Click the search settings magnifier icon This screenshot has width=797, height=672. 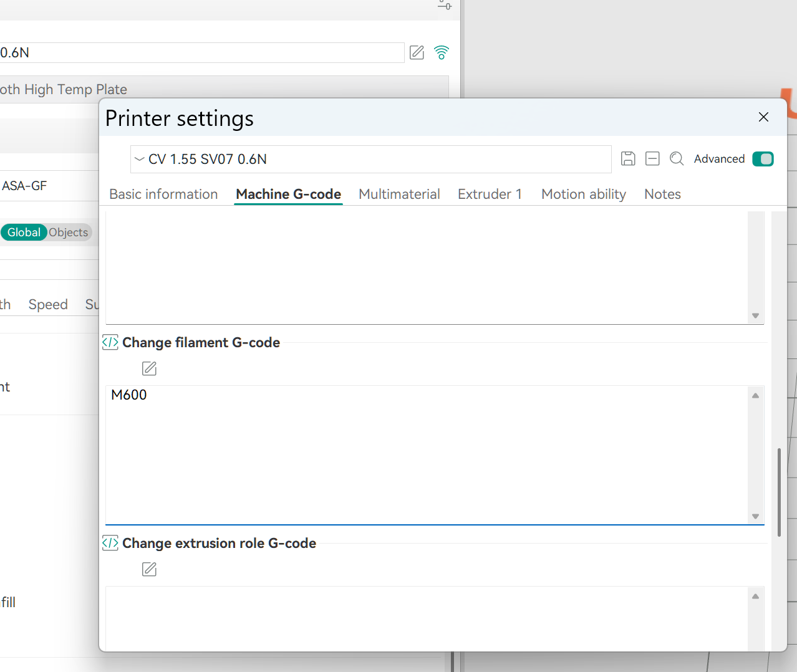click(x=677, y=159)
